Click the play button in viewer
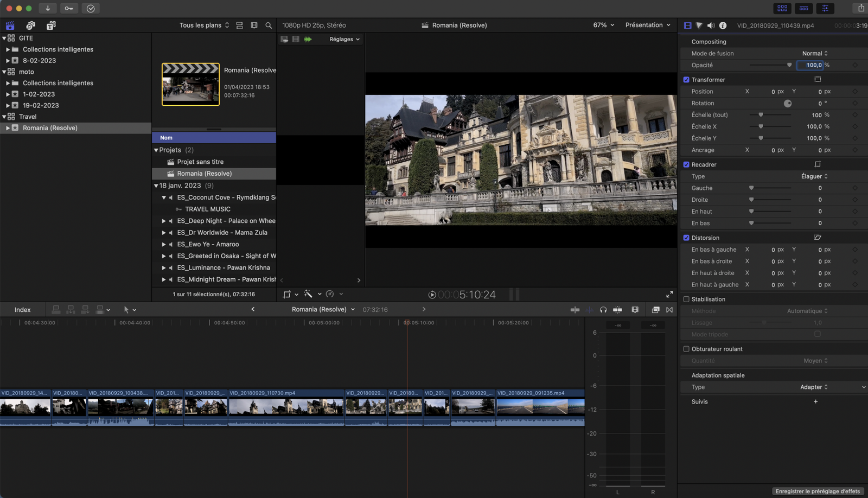868x498 pixels. click(432, 295)
